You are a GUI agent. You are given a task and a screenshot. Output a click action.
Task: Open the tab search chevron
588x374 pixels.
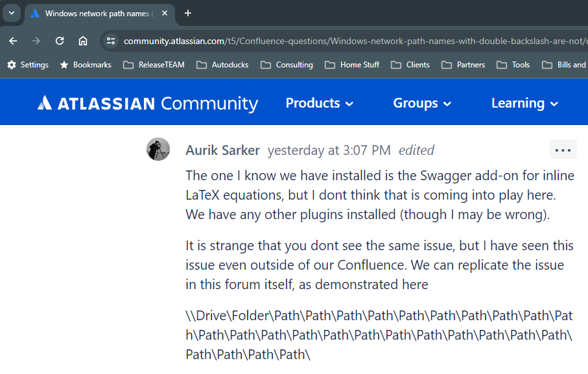point(11,14)
